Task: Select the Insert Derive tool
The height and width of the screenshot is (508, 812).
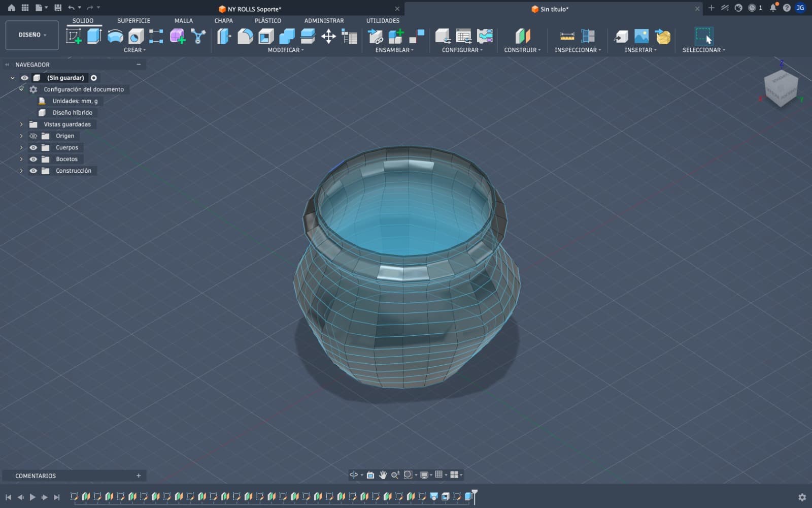Action: click(621, 36)
